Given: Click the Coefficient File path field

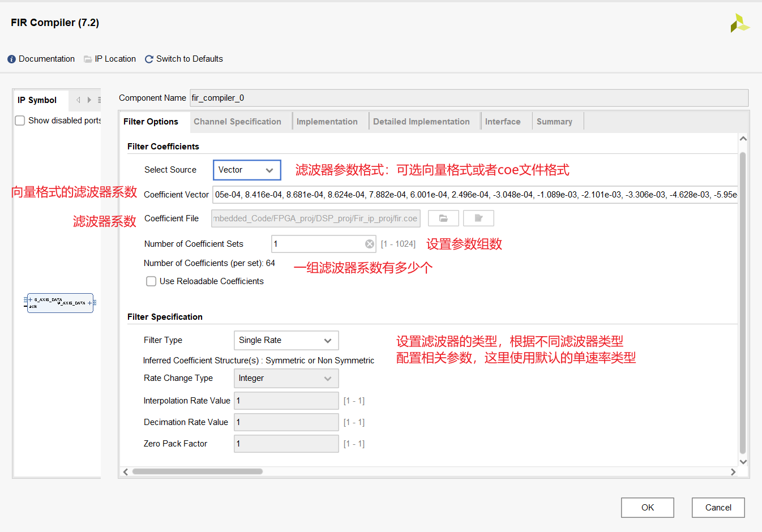Looking at the screenshot, I should (315, 218).
